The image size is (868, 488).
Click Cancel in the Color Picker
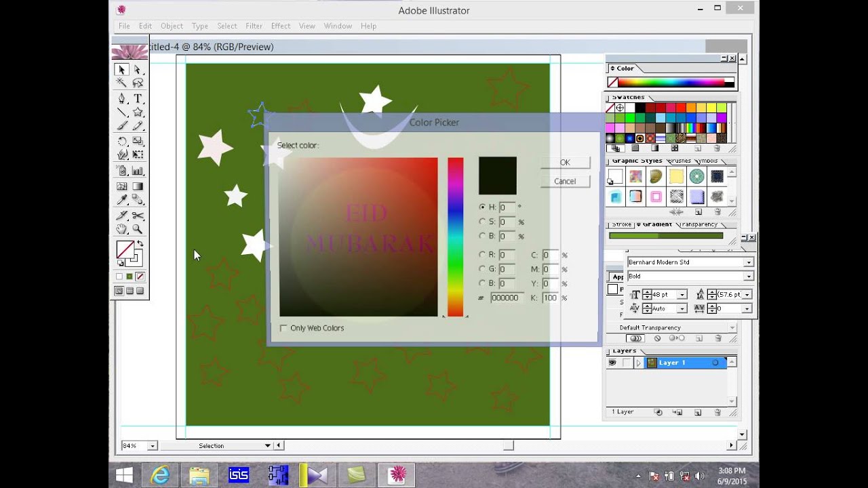click(x=565, y=182)
